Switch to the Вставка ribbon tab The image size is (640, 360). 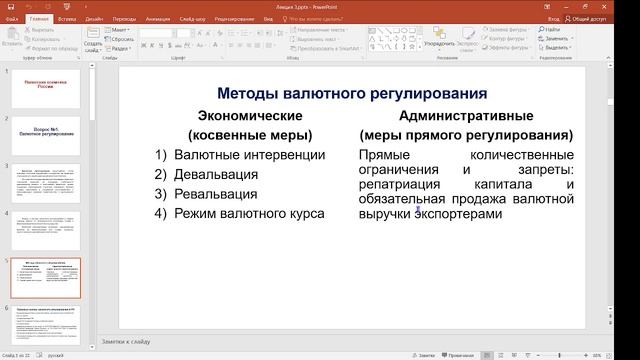pyautogui.click(x=67, y=19)
